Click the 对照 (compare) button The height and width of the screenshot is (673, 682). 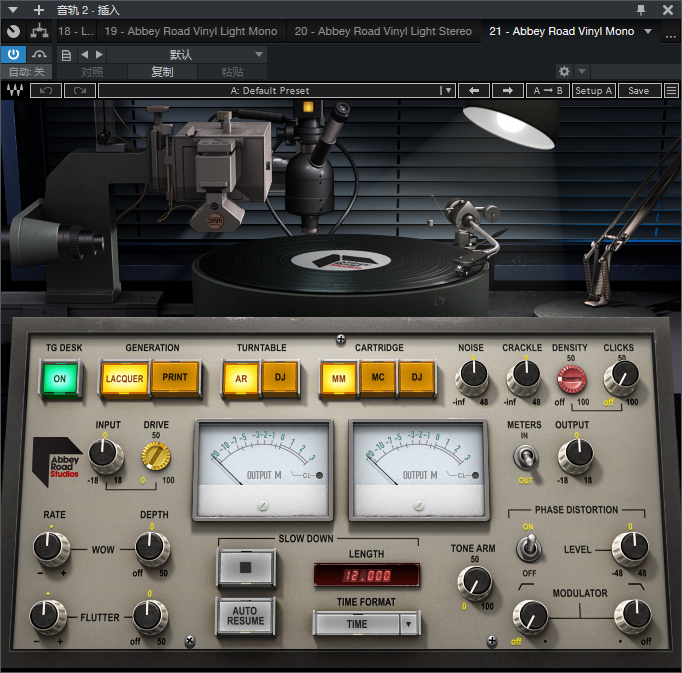[x=92, y=71]
